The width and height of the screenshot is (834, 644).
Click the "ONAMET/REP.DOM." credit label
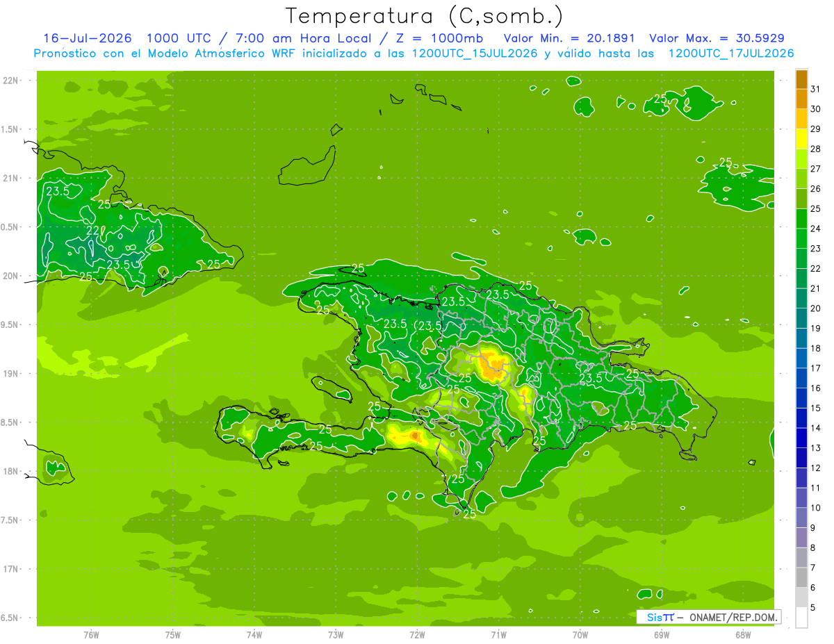[733, 617]
